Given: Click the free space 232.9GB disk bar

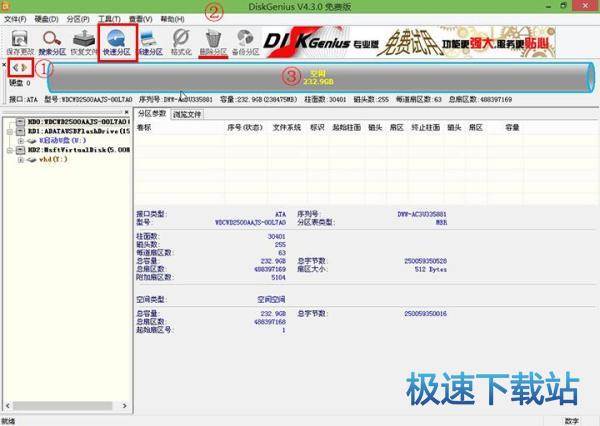Looking at the screenshot, I should click(x=321, y=78).
